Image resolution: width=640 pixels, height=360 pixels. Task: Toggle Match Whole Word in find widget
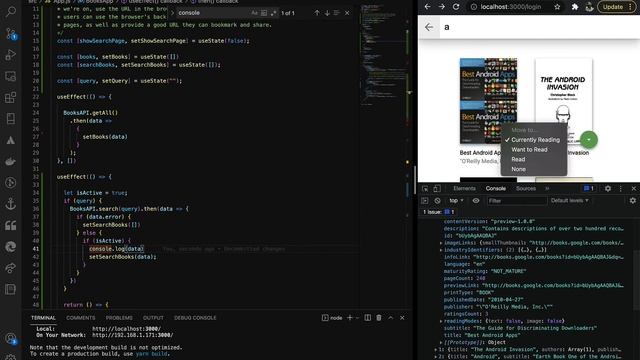click(x=264, y=13)
